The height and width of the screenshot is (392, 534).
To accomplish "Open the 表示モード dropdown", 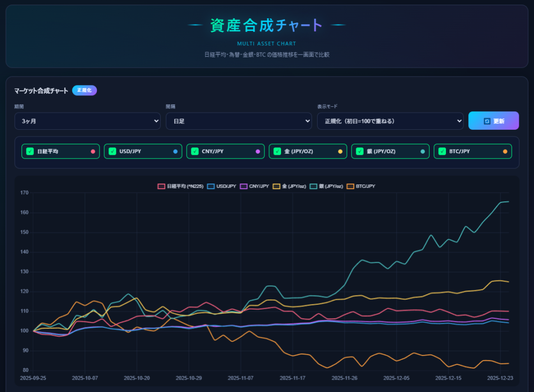I will pos(390,121).
